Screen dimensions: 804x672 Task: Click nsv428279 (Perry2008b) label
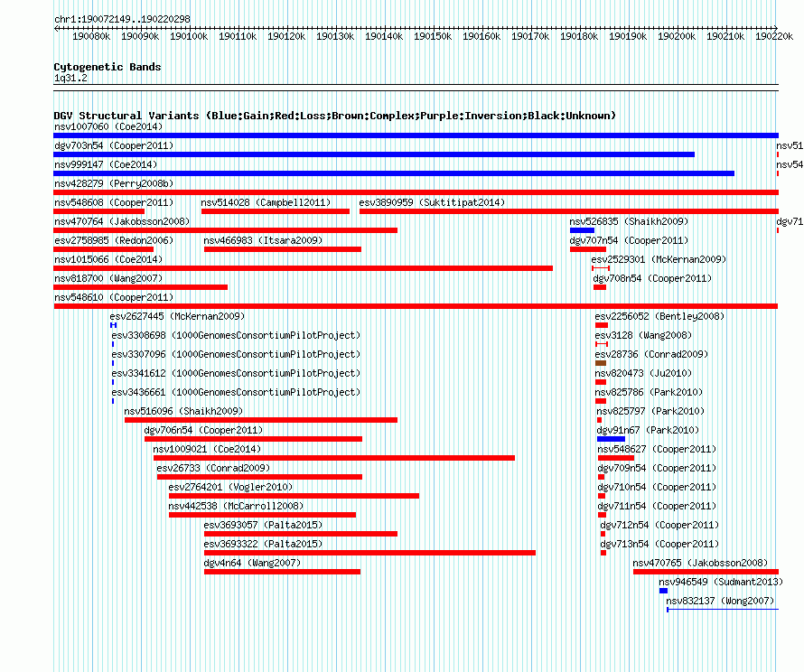coord(114,183)
